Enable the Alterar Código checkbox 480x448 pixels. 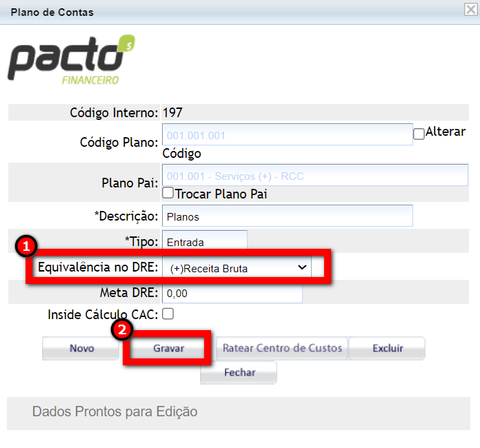tap(419, 134)
